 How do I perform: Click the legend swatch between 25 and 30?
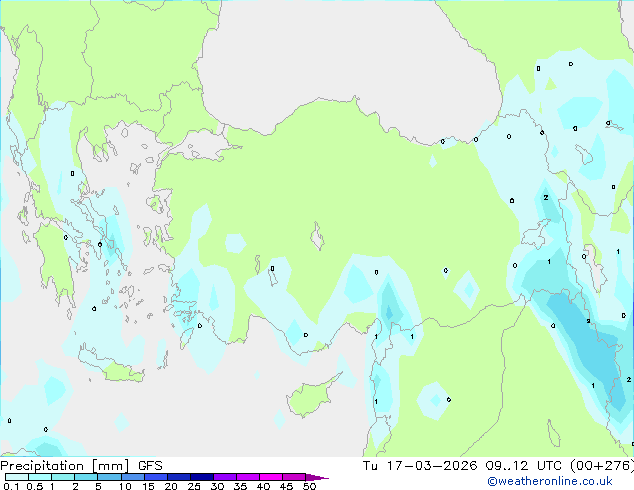[x=201, y=477]
